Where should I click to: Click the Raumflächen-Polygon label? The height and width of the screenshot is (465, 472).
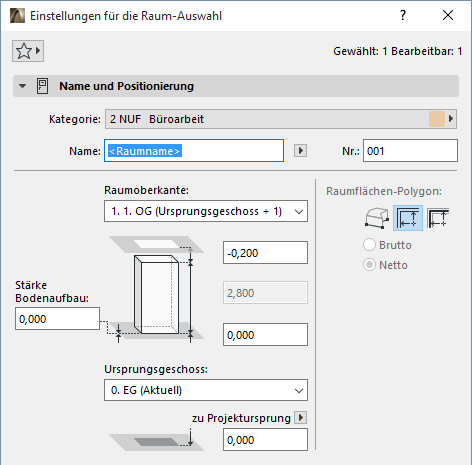click(384, 191)
